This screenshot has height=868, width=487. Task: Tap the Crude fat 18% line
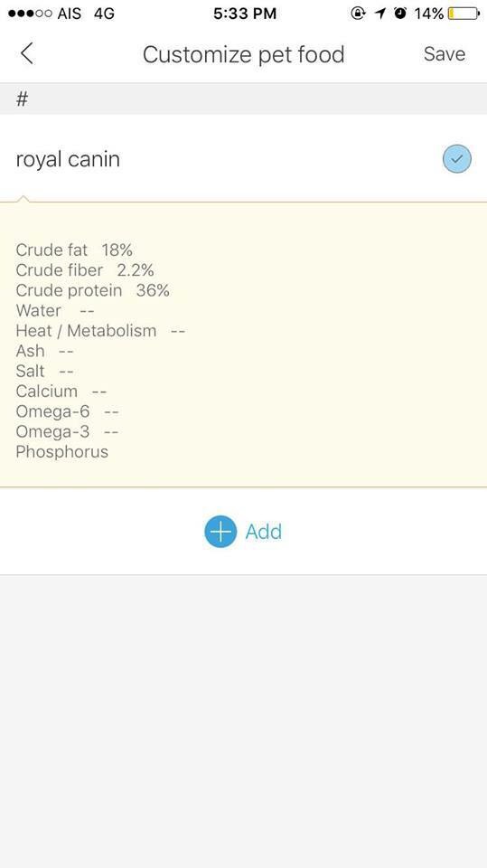click(74, 250)
